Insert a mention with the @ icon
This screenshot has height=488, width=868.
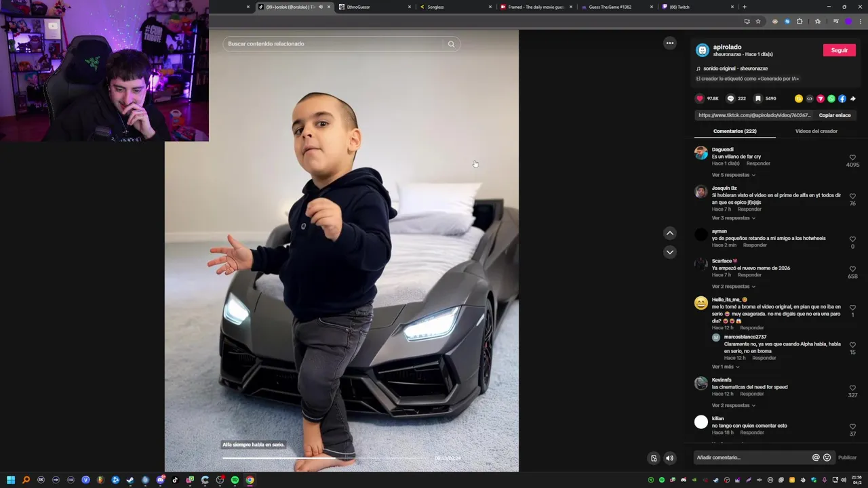pos(816,457)
